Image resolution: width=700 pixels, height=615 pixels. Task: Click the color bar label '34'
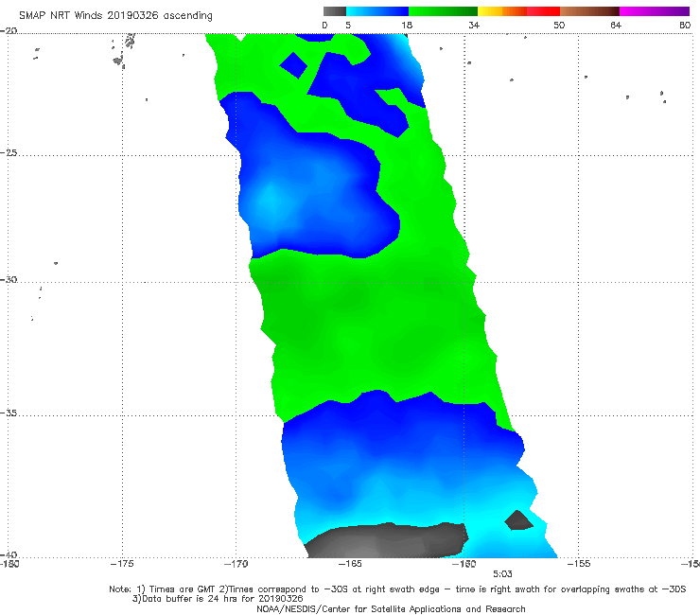click(474, 25)
